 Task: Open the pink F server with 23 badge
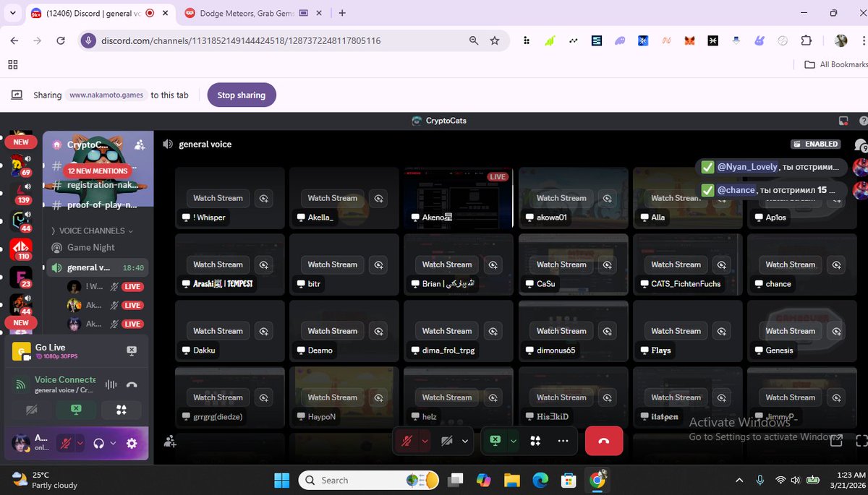[x=20, y=277]
